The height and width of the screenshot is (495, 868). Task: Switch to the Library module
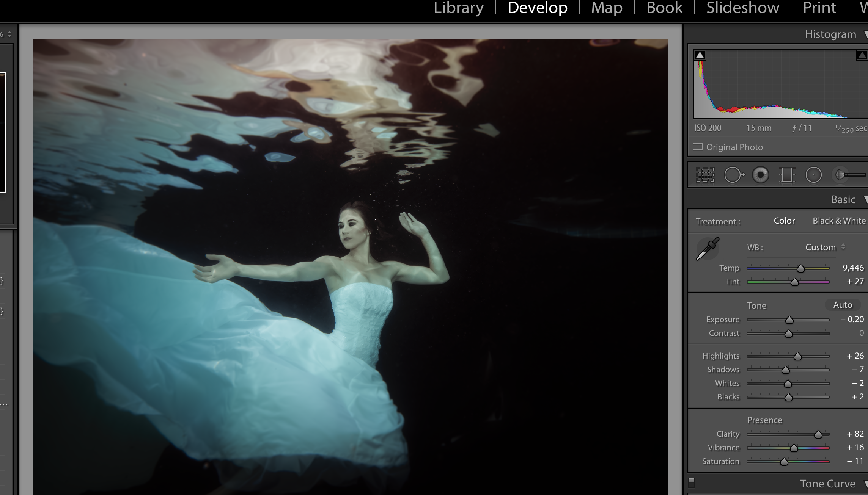[x=458, y=8]
